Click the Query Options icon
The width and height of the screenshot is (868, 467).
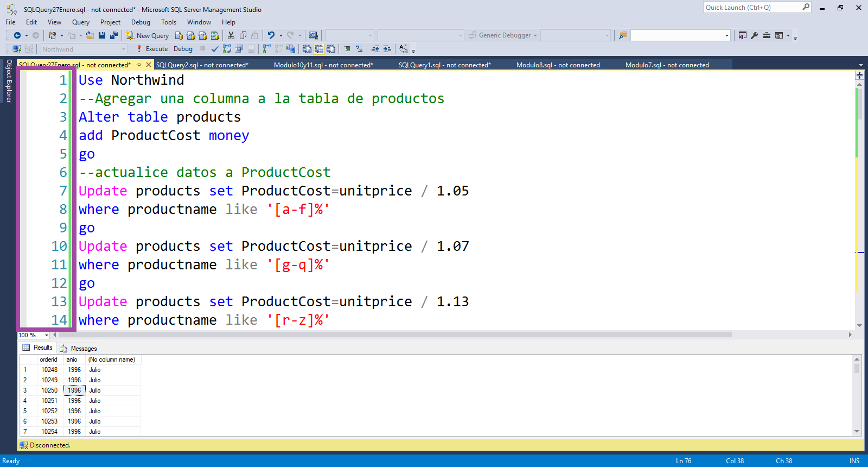pos(239,49)
